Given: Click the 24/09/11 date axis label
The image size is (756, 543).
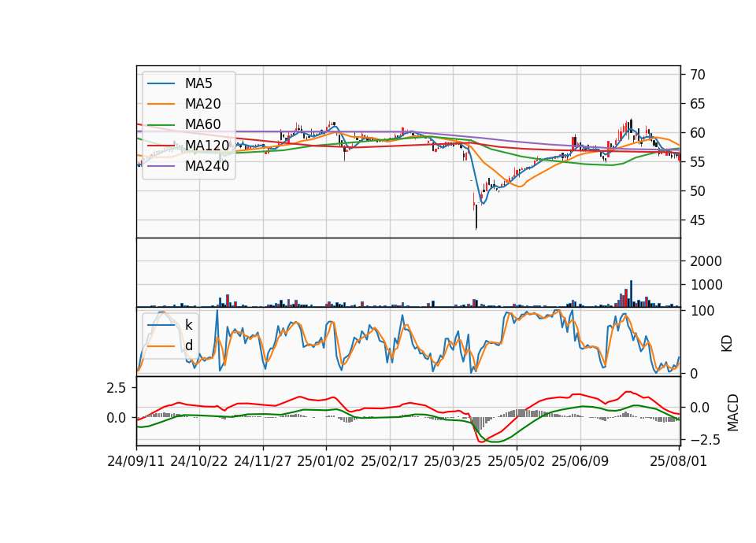Looking at the screenshot, I should click(136, 461).
